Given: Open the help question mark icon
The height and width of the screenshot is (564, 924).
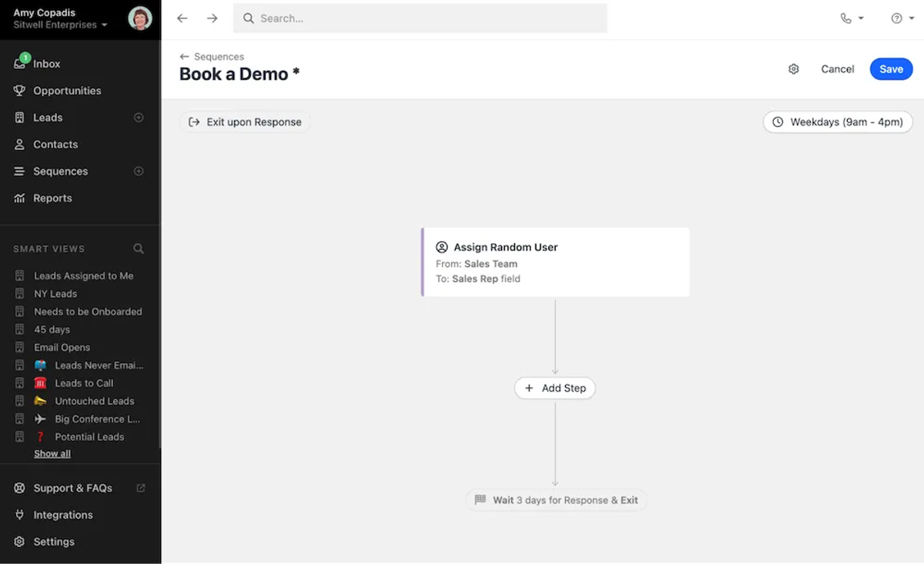Looking at the screenshot, I should click(896, 18).
